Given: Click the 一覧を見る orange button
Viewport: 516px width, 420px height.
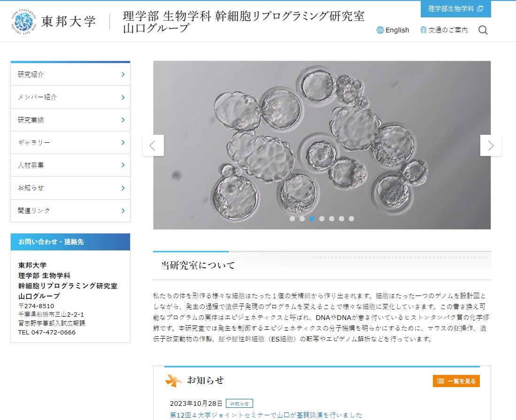Looking at the screenshot, I should (x=456, y=381).
